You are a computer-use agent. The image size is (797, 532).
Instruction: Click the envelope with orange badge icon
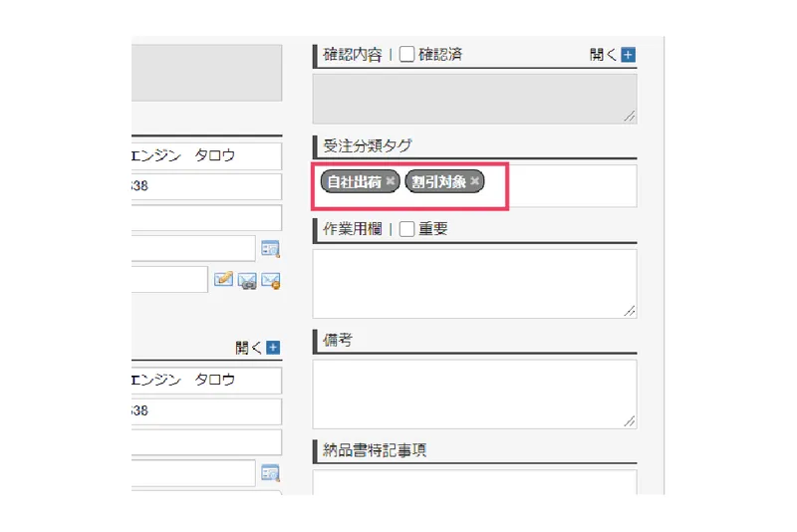pyautogui.click(x=270, y=281)
